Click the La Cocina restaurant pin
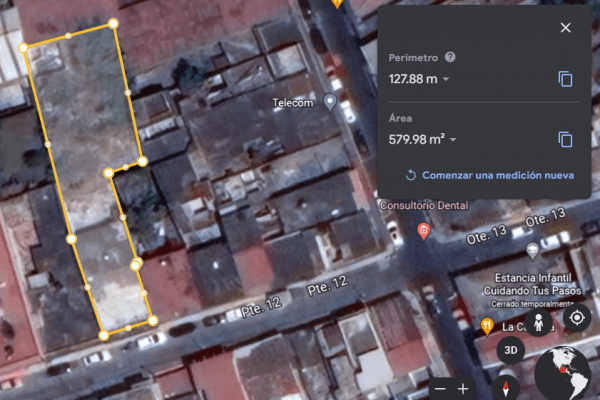 tap(486, 325)
